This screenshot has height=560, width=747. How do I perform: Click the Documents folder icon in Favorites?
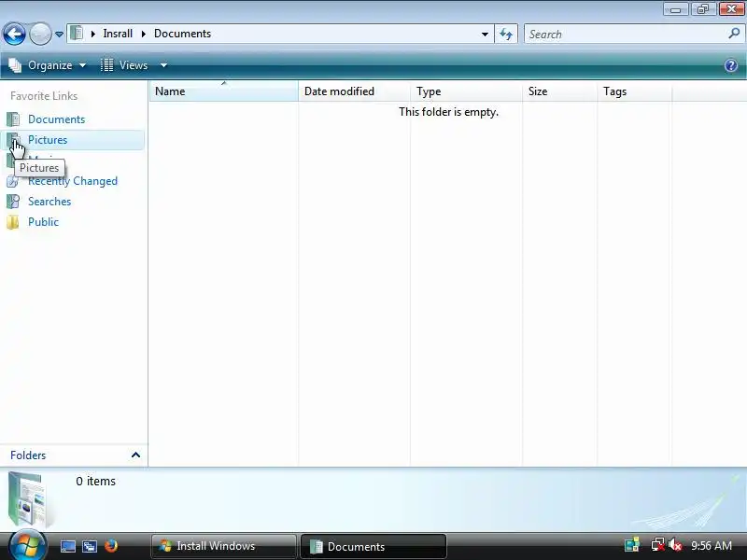[13, 119]
